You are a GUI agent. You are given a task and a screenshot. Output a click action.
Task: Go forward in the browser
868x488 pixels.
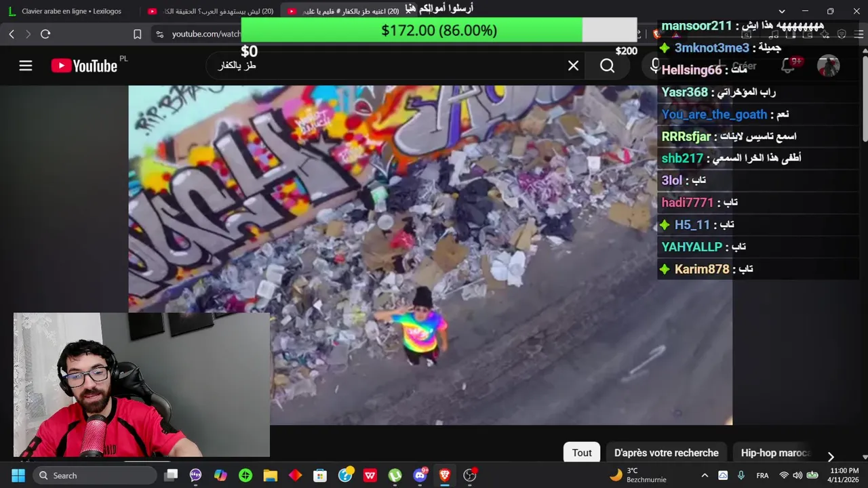tap(28, 34)
